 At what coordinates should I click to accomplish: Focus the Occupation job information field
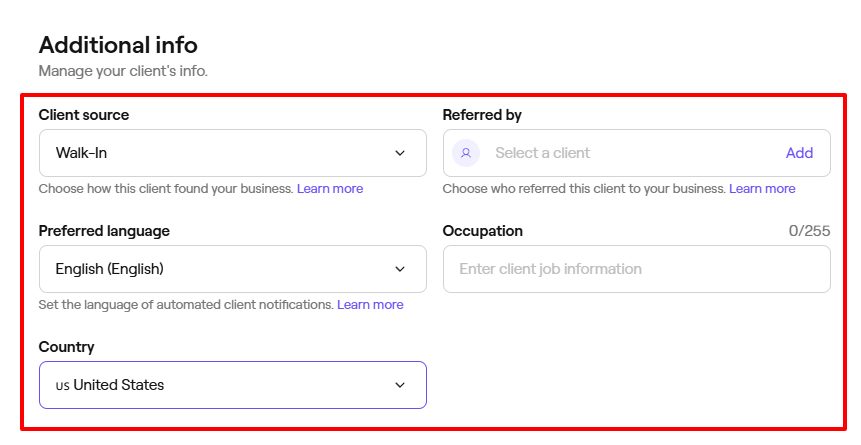coord(636,269)
